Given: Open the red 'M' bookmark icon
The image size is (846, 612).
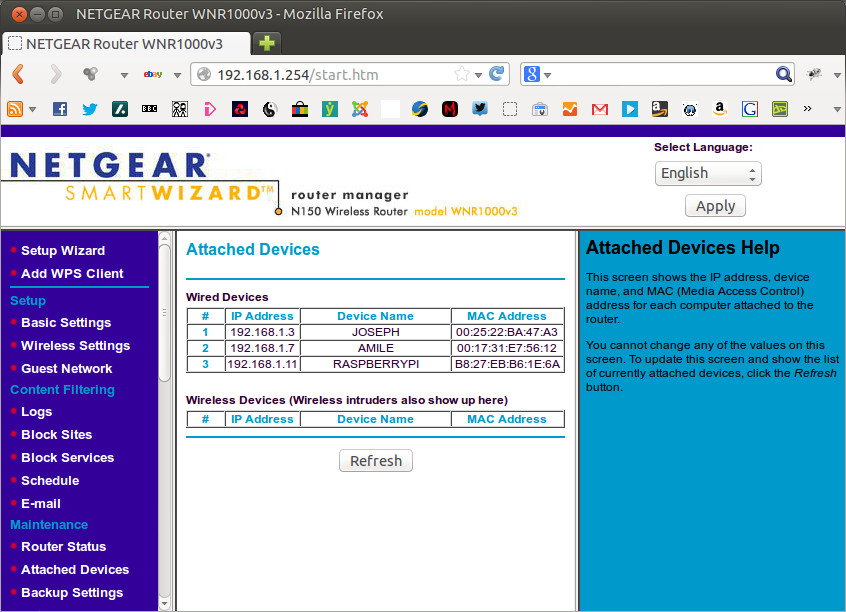Looking at the screenshot, I should coord(449,109).
